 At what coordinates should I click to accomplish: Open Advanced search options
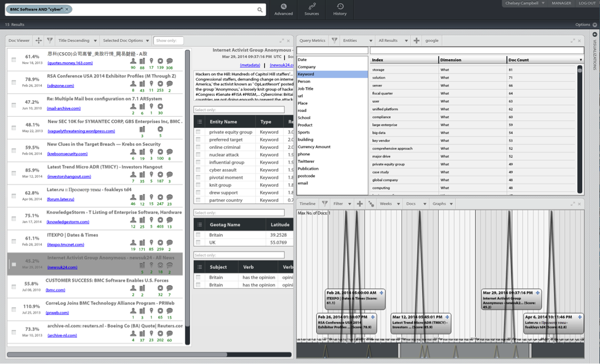pyautogui.click(x=284, y=10)
